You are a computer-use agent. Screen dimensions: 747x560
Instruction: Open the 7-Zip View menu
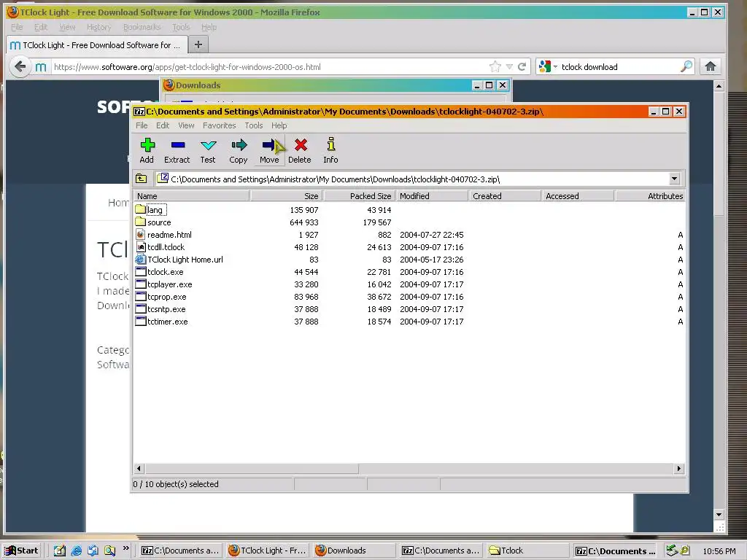coord(186,125)
